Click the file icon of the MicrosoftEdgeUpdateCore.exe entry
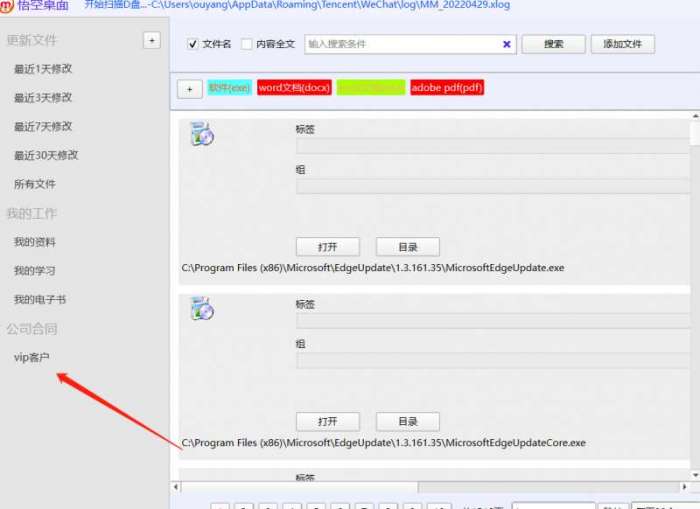Viewport: 700px width, 509px height. coord(202,308)
